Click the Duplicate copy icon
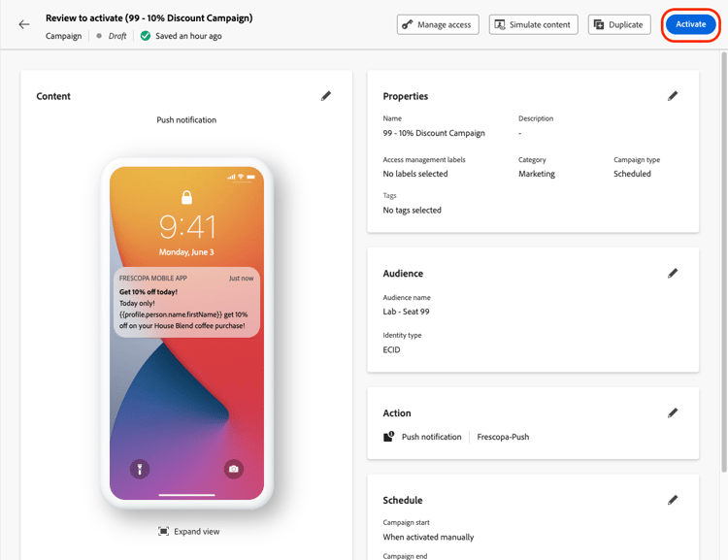Screen dimensions: 728x560 (x=599, y=24)
